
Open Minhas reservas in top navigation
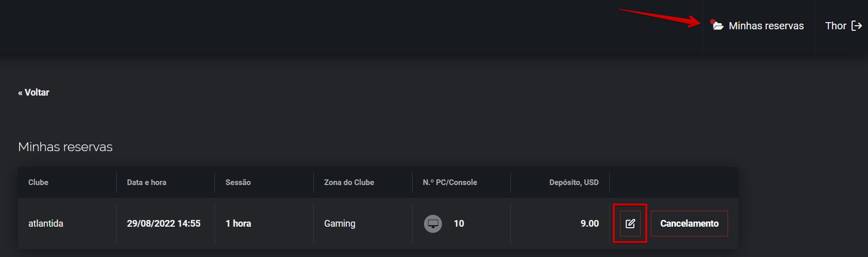[766, 26]
